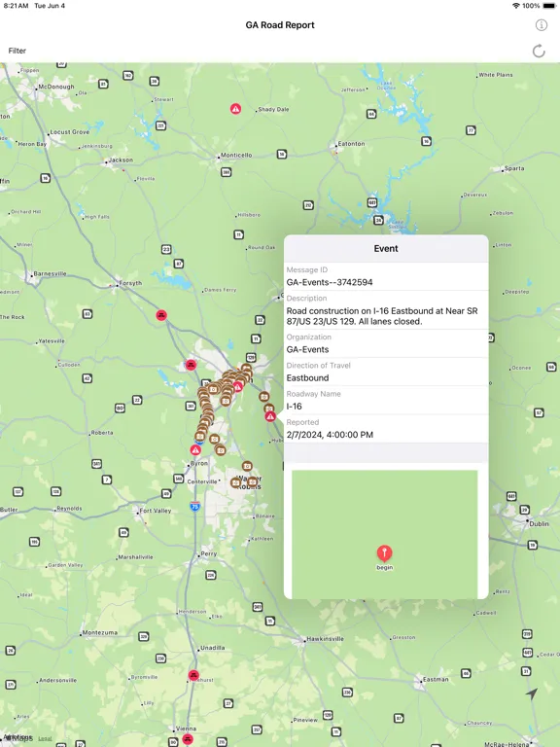The image size is (560, 747).
Task: Tap the GA Road Report title
Action: tap(280, 25)
